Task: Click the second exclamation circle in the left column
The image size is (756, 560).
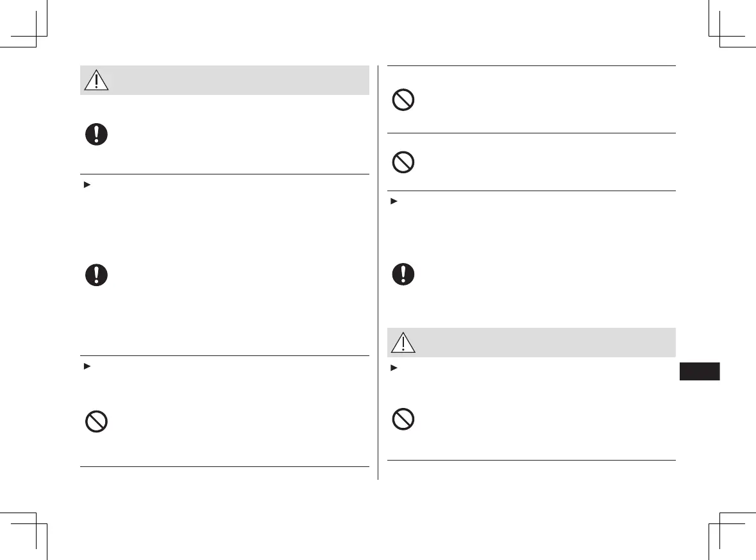Action: [96, 275]
